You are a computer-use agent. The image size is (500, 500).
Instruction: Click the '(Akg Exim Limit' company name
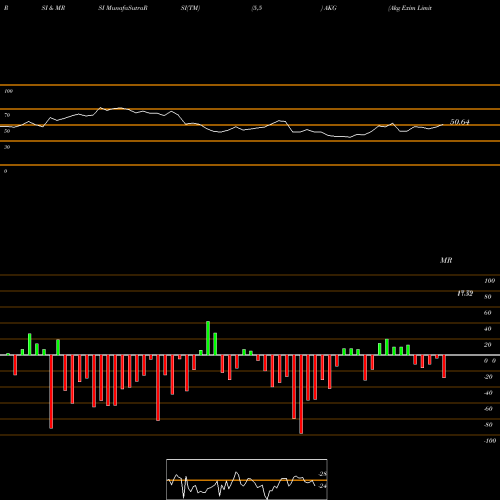tap(410, 8)
